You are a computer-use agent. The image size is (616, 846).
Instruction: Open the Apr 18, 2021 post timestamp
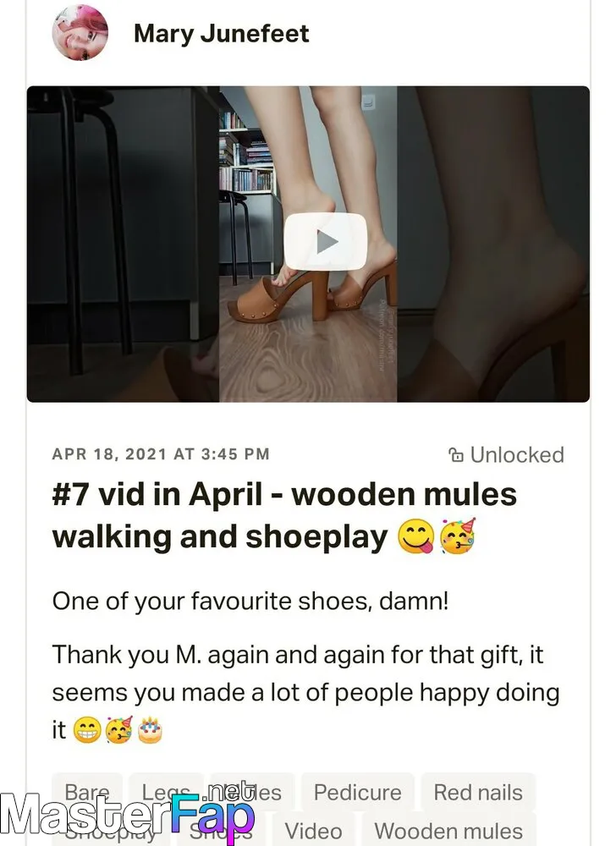(161, 453)
